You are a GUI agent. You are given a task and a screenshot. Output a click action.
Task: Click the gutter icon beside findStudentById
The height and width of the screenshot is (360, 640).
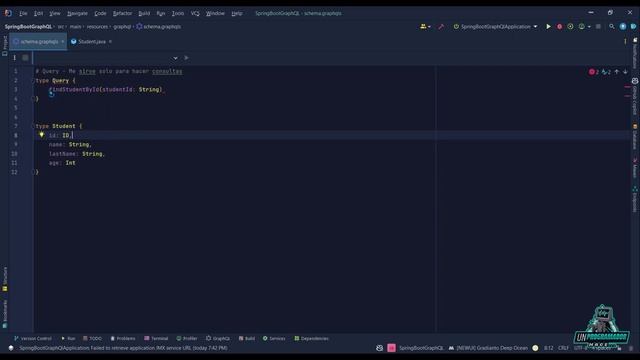click(x=51, y=94)
